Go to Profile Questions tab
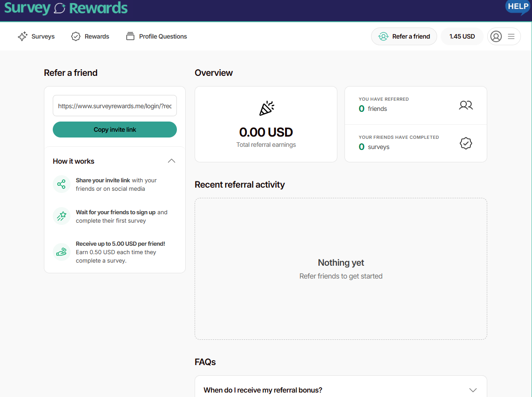The height and width of the screenshot is (397, 532). tap(163, 36)
